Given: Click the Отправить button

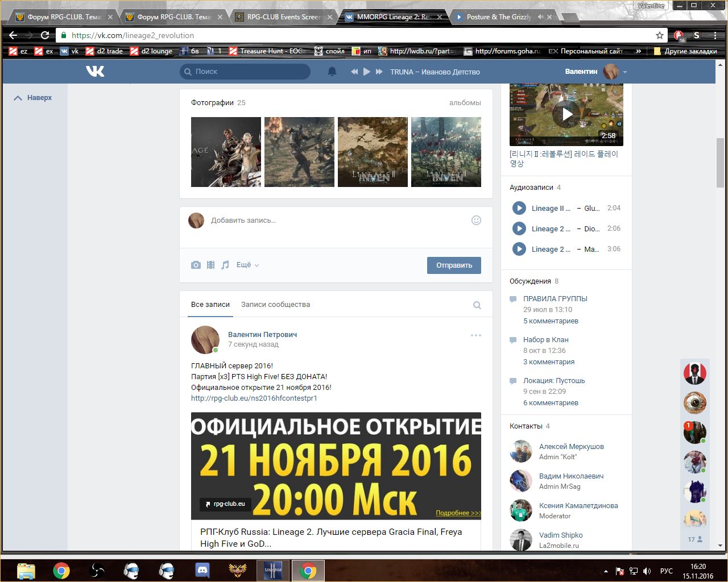Looking at the screenshot, I should (x=454, y=265).
